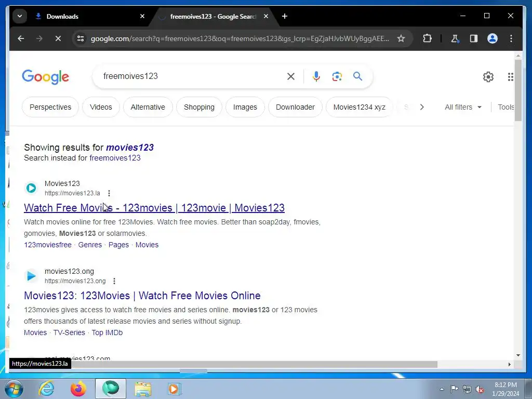Open more options for movies123.ong result

point(114,281)
